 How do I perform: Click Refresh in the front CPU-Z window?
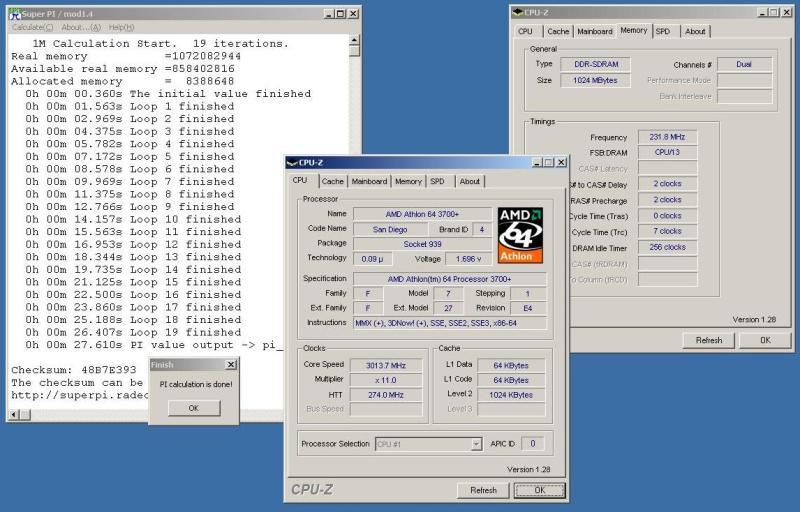tap(483, 490)
